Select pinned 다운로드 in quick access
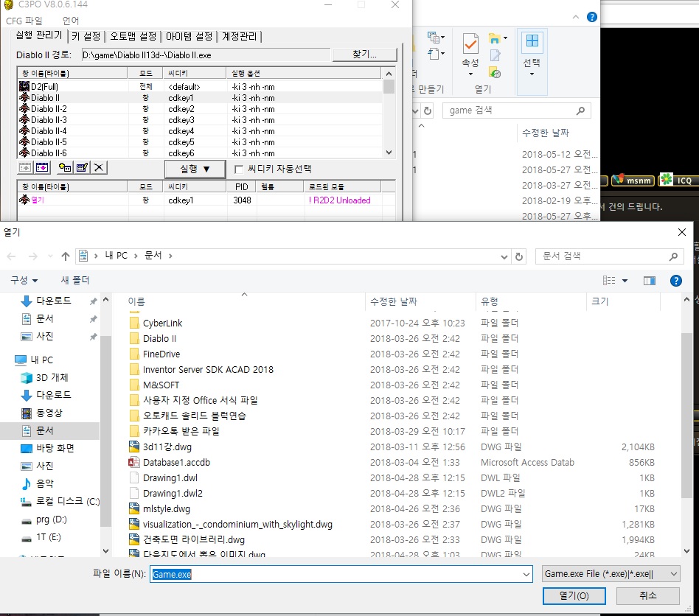The width and height of the screenshot is (699, 616). (46, 301)
